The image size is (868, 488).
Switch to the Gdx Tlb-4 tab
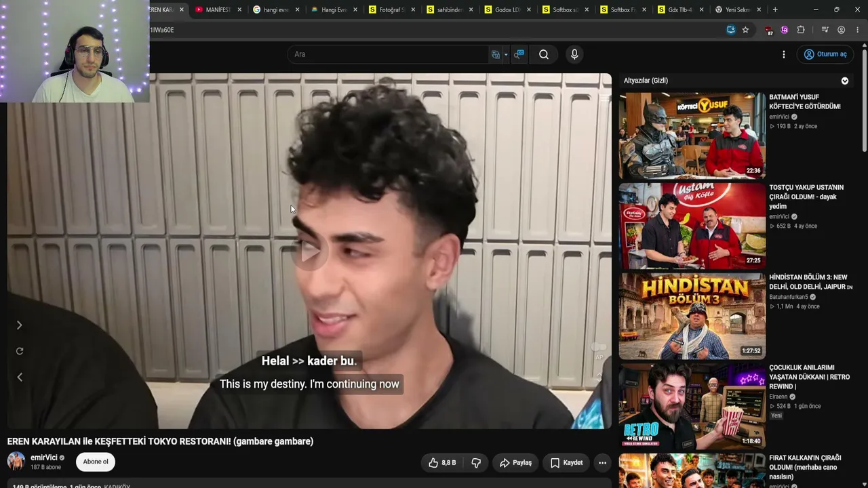680,10
